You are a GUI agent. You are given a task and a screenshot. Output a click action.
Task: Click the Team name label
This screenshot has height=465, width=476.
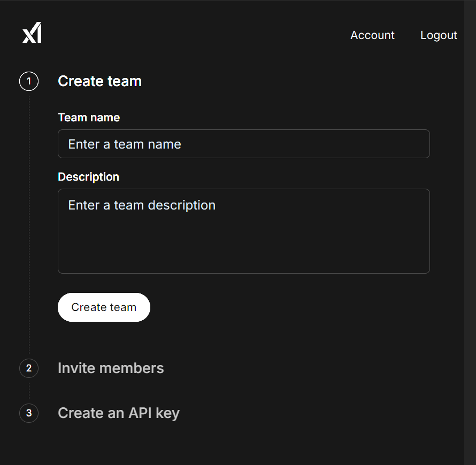[x=89, y=118]
